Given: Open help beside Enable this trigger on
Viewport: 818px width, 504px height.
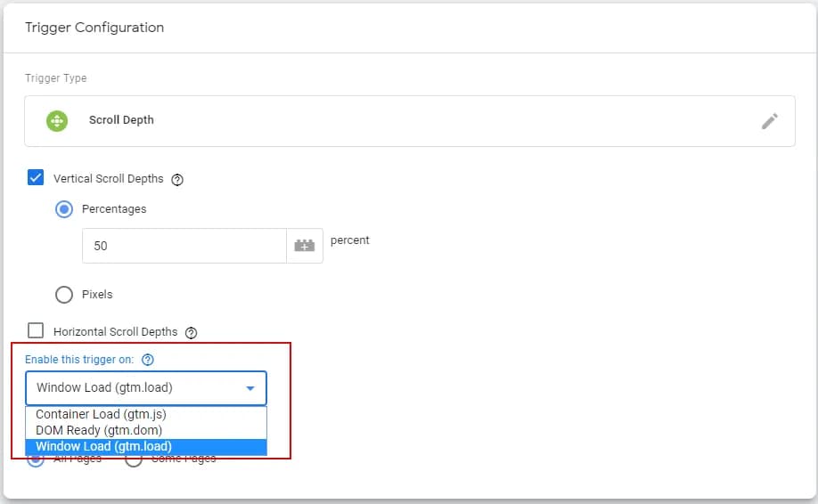Looking at the screenshot, I should coord(148,360).
